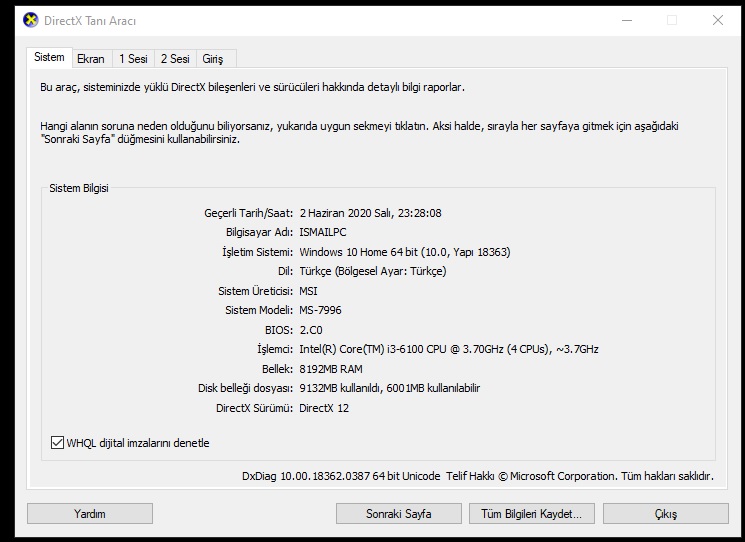Click the Türkçe language value

click(x=372, y=271)
